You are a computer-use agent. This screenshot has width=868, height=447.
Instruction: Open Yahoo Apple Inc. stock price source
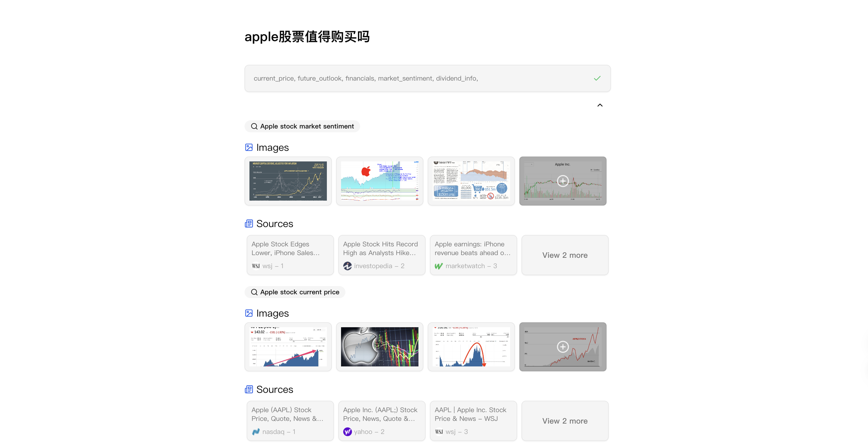[x=381, y=421]
